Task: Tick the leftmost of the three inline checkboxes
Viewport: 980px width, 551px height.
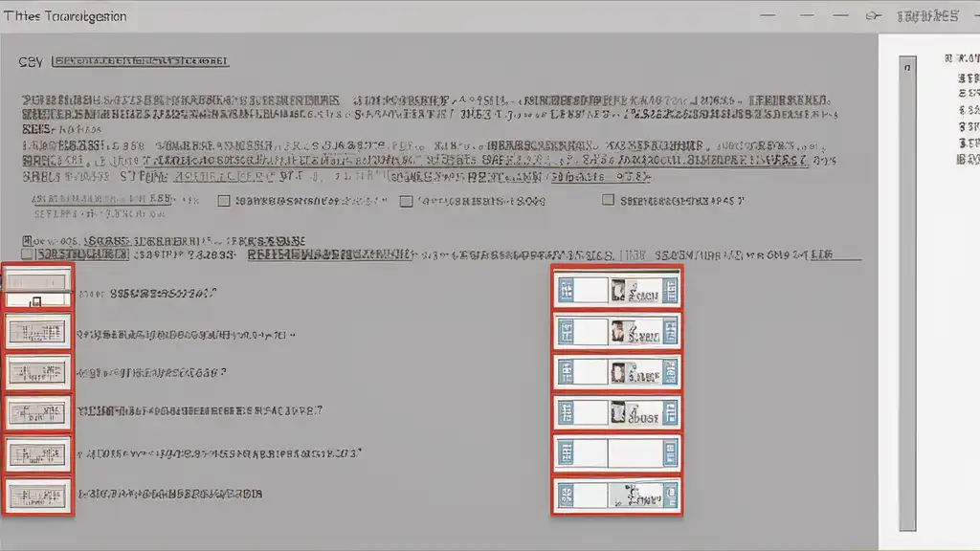Action: tap(224, 201)
